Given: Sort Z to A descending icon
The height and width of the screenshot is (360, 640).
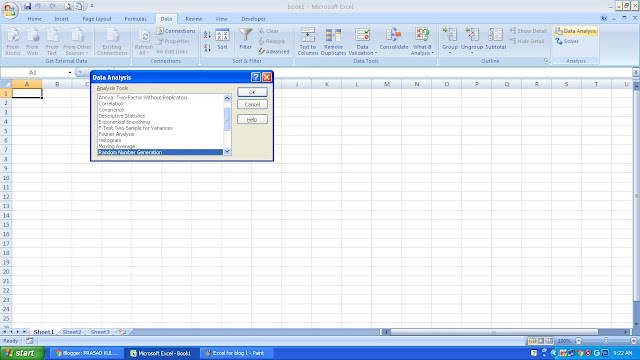Looking at the screenshot, I should coord(207,48).
